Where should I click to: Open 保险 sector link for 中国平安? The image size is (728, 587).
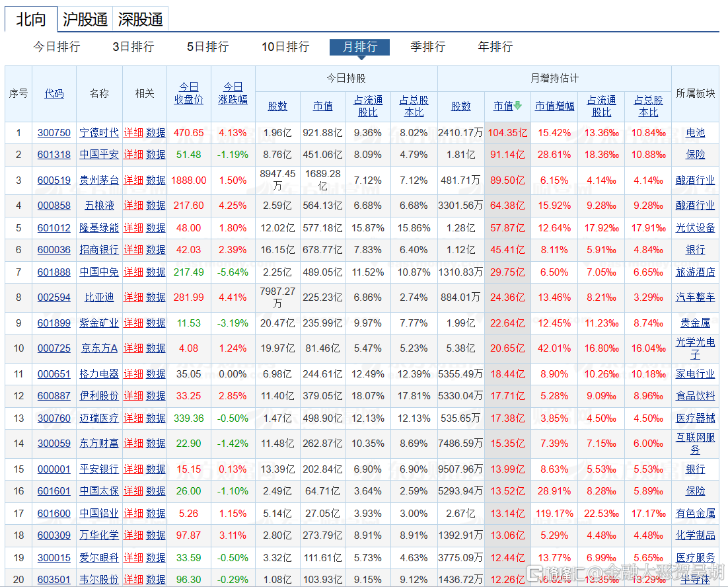coord(696,155)
